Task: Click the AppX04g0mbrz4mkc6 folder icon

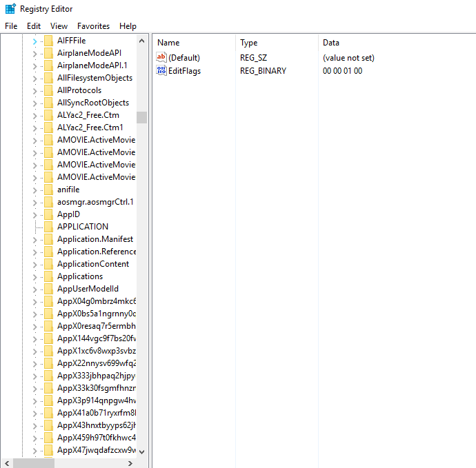Action: (48, 301)
